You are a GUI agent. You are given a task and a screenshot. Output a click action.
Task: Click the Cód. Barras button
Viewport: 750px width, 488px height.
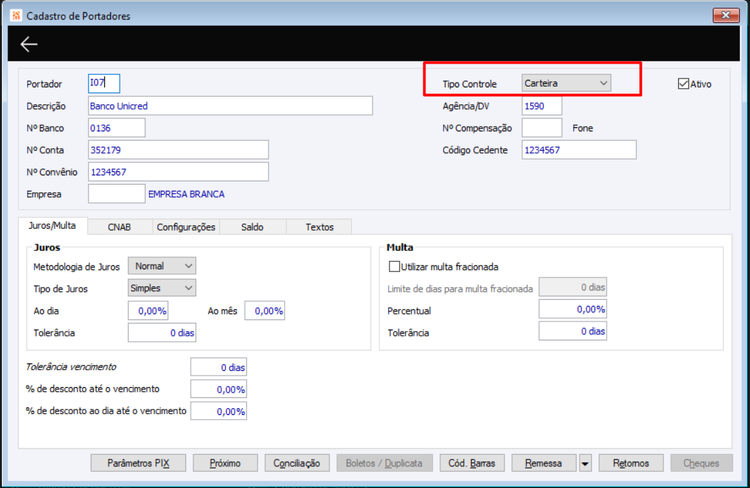[472, 463]
